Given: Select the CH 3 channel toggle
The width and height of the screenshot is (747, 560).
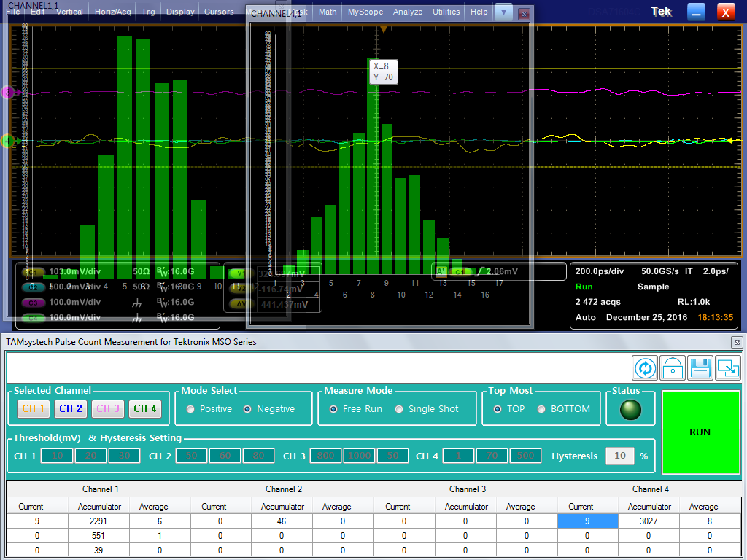Looking at the screenshot, I should (108, 408).
